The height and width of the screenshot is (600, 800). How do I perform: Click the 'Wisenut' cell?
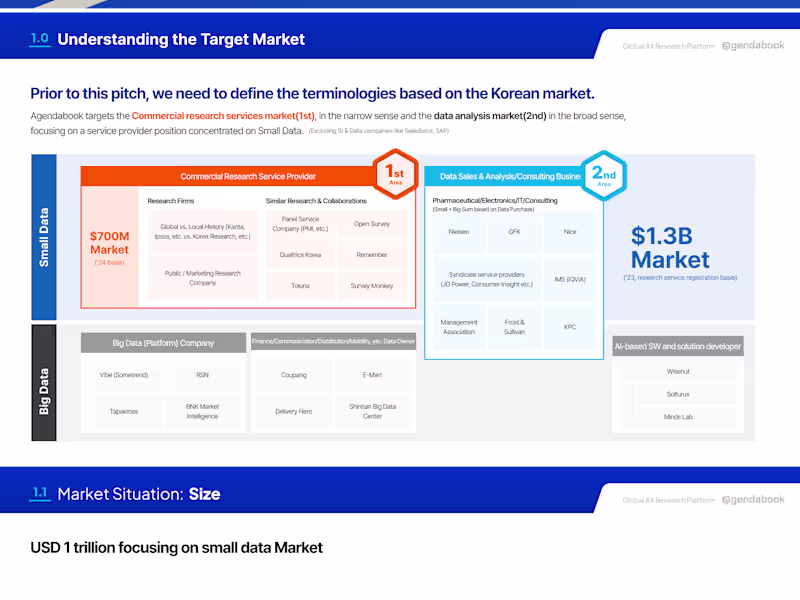click(678, 371)
